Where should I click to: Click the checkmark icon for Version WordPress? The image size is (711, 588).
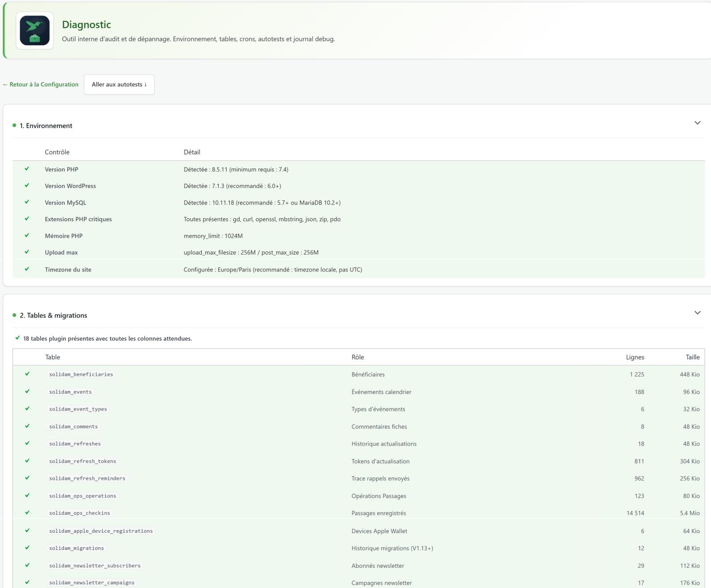27,186
